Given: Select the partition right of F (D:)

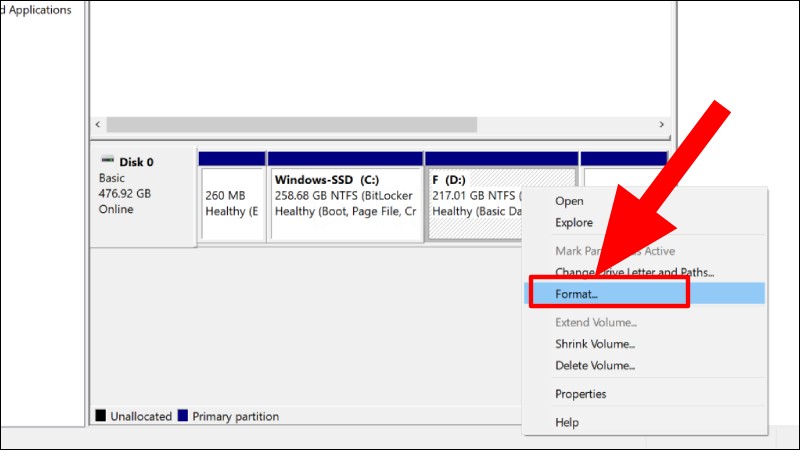Looking at the screenshot, I should [622, 175].
